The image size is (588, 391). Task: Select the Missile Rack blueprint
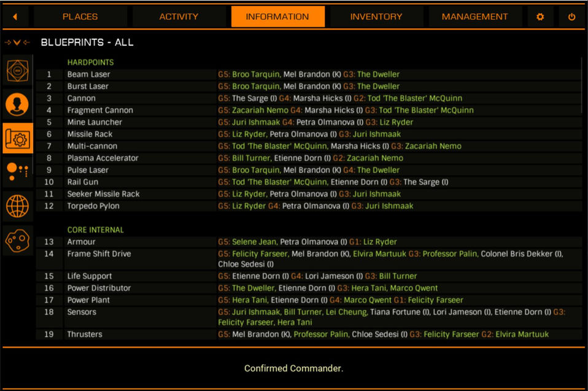point(309,134)
